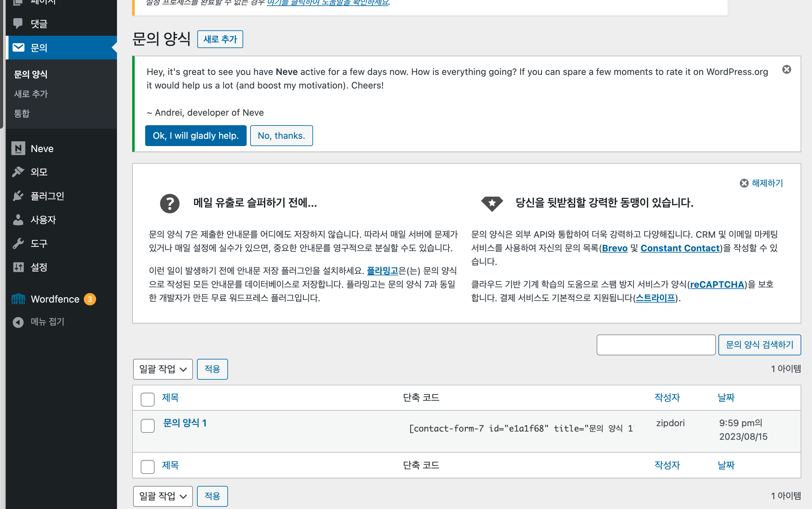Click the Wordfence shield icon

pyautogui.click(x=18, y=299)
